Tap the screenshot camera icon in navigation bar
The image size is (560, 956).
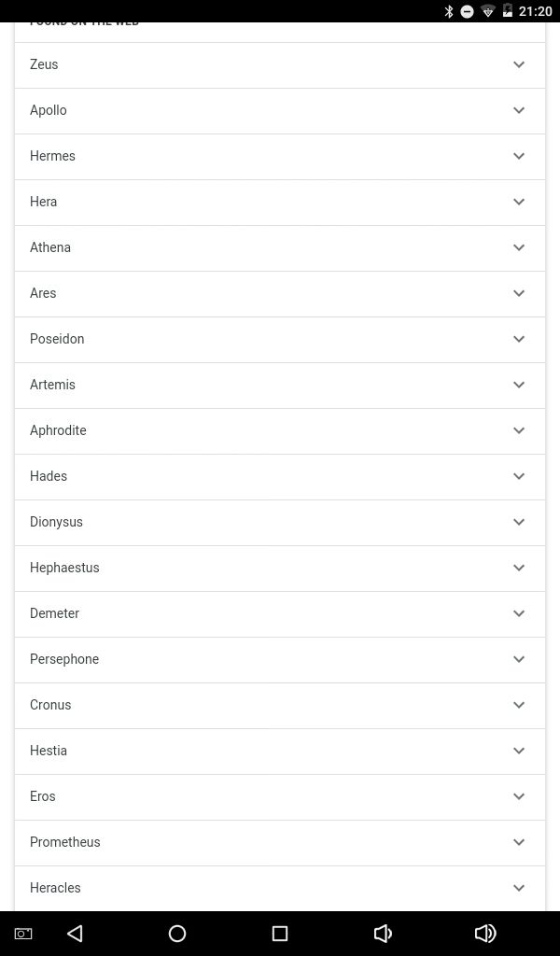23,934
